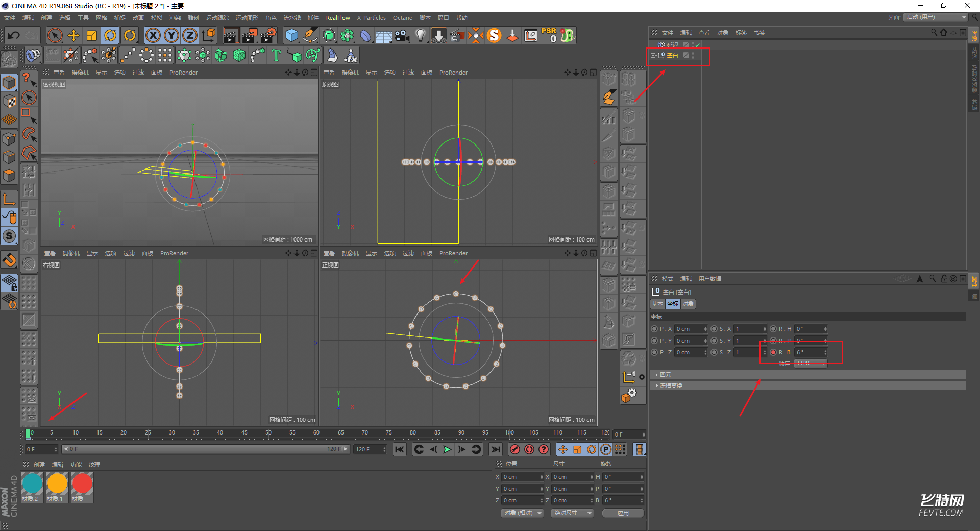Select the Rotate tool in top toolbar
Viewport: 980px width, 531px height.
[x=110, y=35]
